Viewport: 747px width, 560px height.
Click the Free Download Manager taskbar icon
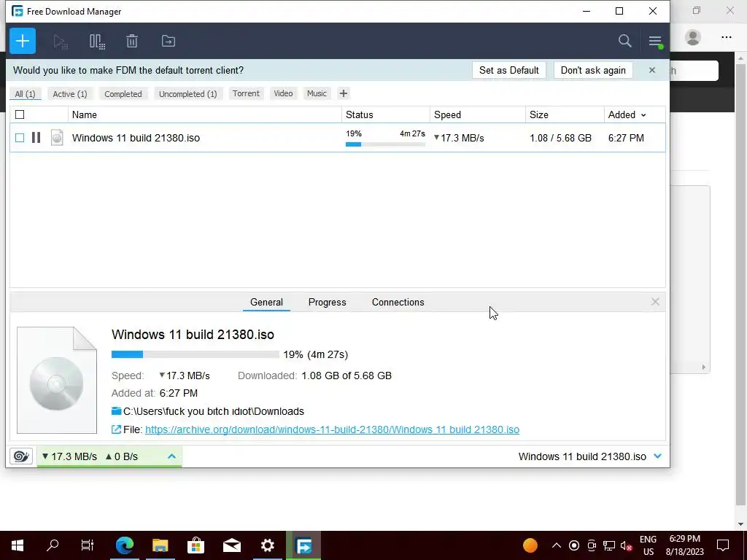303,545
